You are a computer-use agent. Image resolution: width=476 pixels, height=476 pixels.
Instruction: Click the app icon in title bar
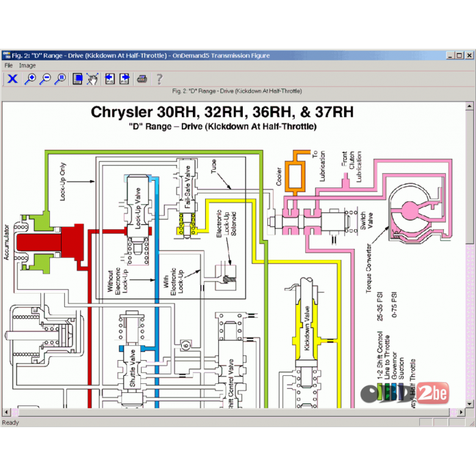click(6, 56)
